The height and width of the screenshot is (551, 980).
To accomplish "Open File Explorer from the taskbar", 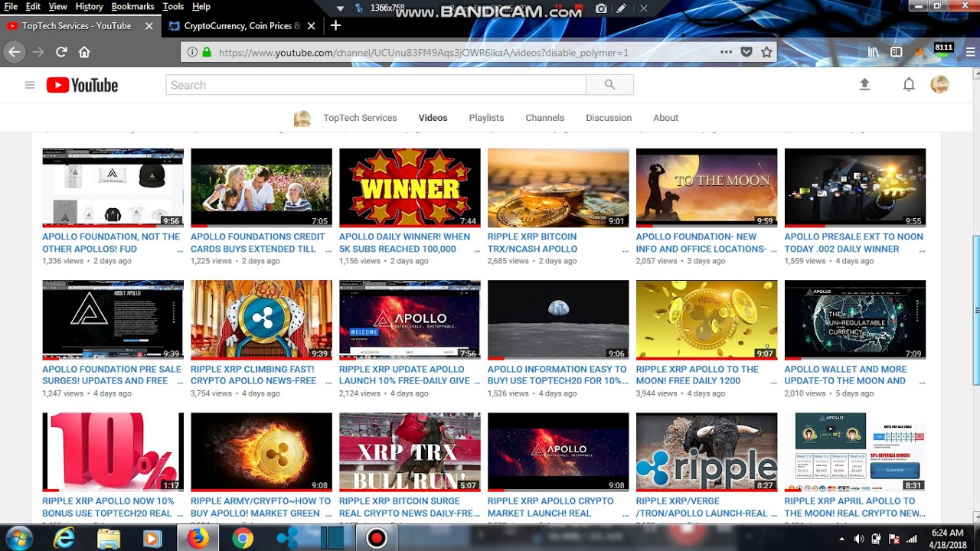I will point(109,538).
